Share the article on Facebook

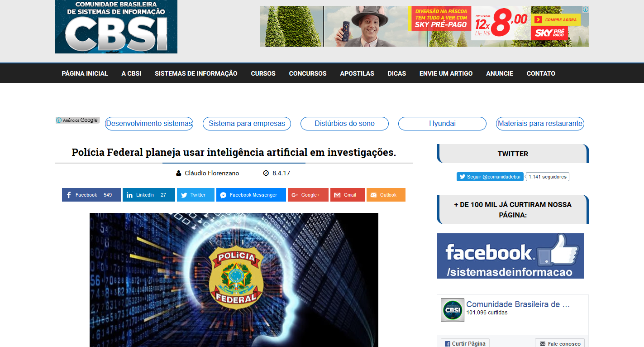(x=91, y=195)
